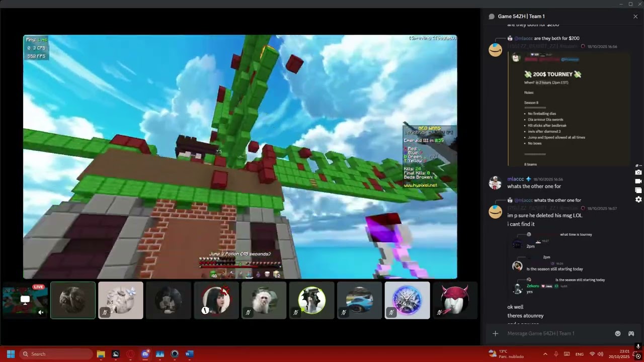
Task: Open the weather widget showing 13°C
Action: point(506,354)
